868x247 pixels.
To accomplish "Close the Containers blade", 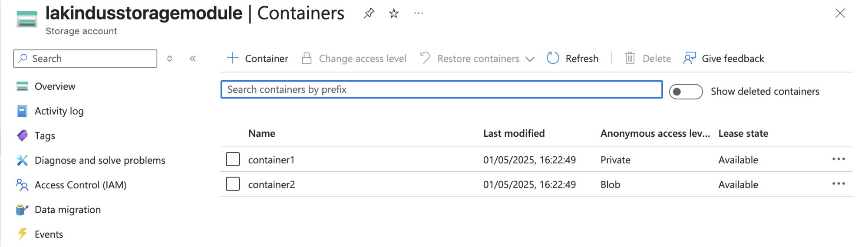I will click(x=840, y=13).
